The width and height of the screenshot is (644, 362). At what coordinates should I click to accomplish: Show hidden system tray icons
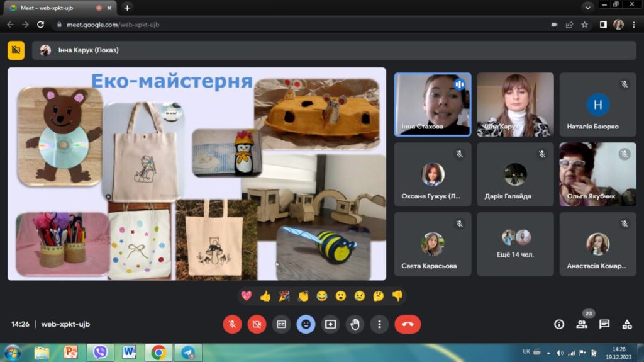pos(548,353)
